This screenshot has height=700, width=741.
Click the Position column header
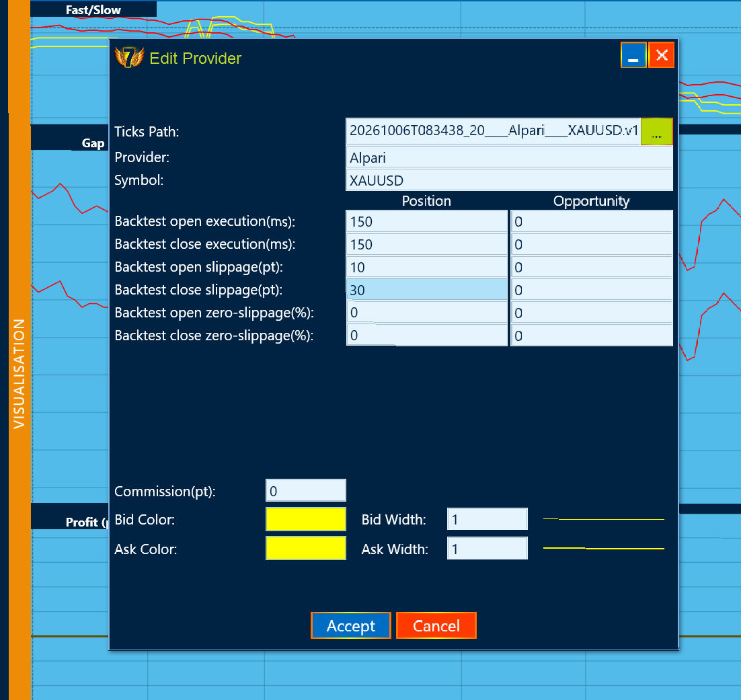coord(426,201)
